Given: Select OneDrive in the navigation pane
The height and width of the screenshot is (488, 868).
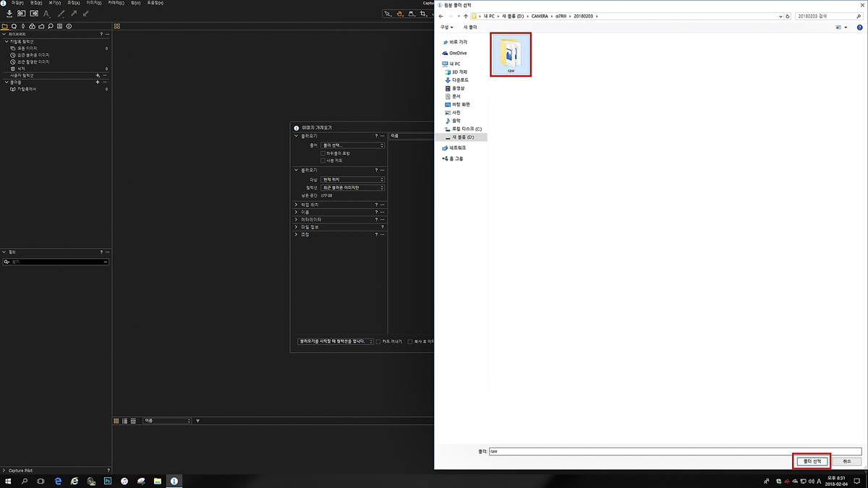Looking at the screenshot, I should point(454,53).
